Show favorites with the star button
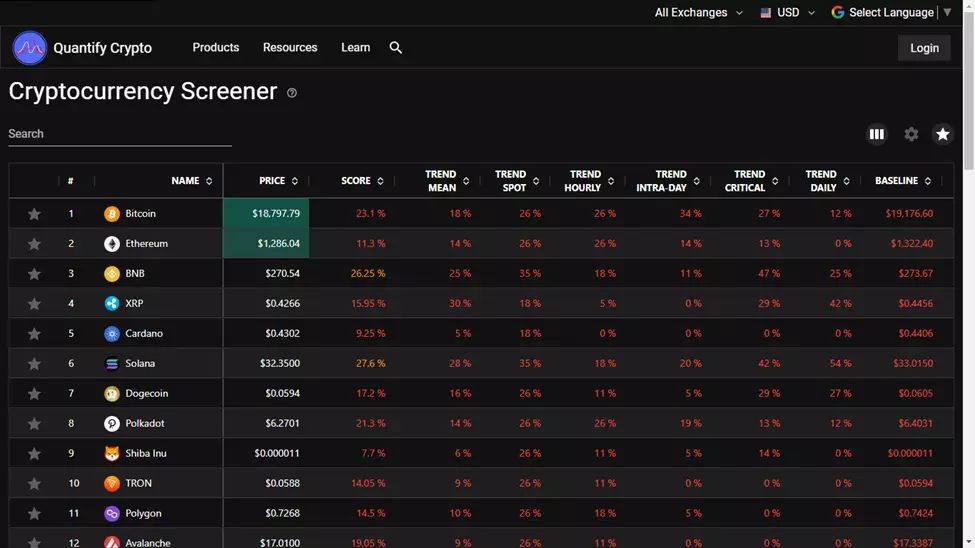The width and height of the screenshot is (975, 548). pos(943,134)
